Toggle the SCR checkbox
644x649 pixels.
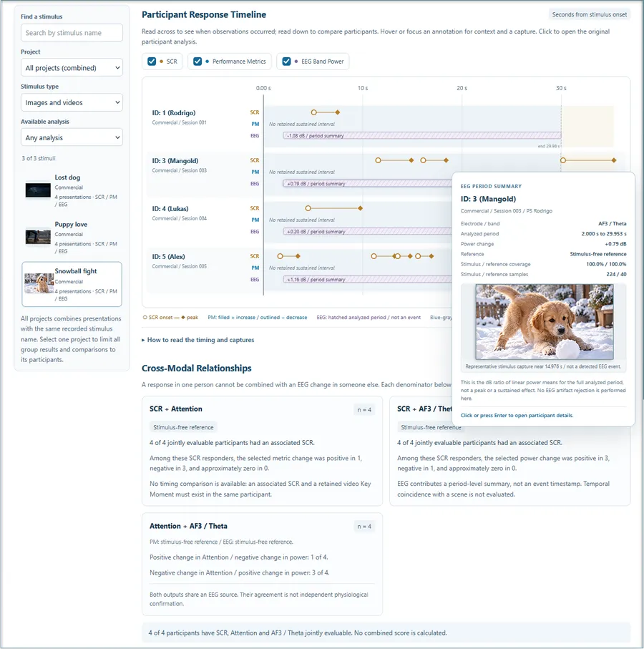tap(152, 62)
